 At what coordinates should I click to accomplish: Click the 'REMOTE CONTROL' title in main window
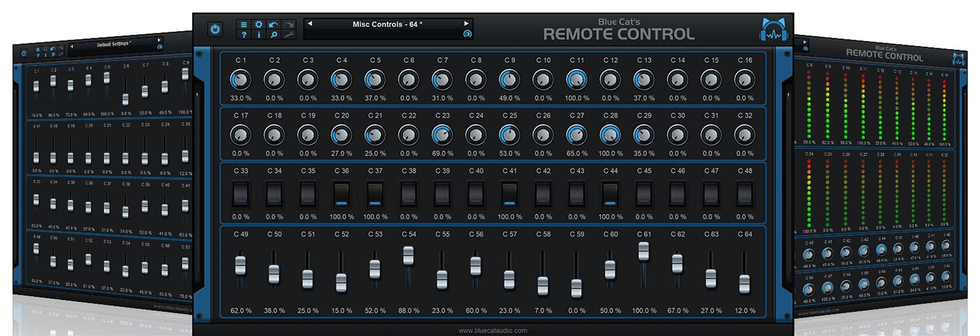pos(618,34)
